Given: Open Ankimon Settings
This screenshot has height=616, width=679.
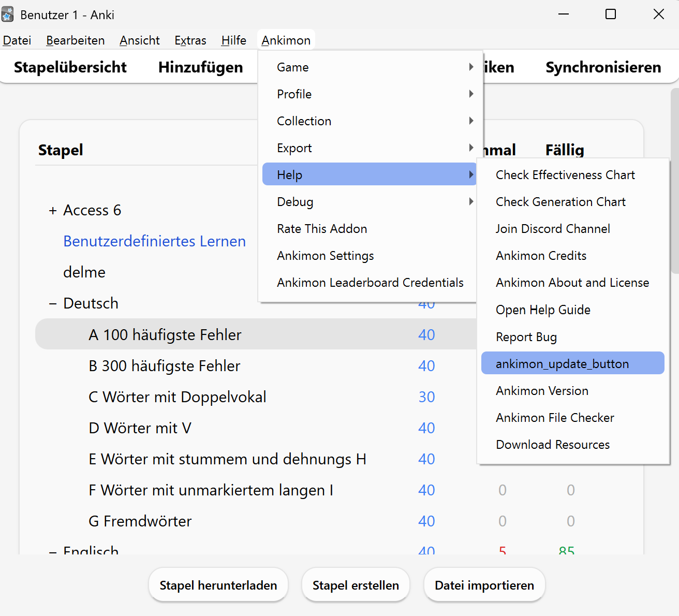Looking at the screenshot, I should click(370, 256).
